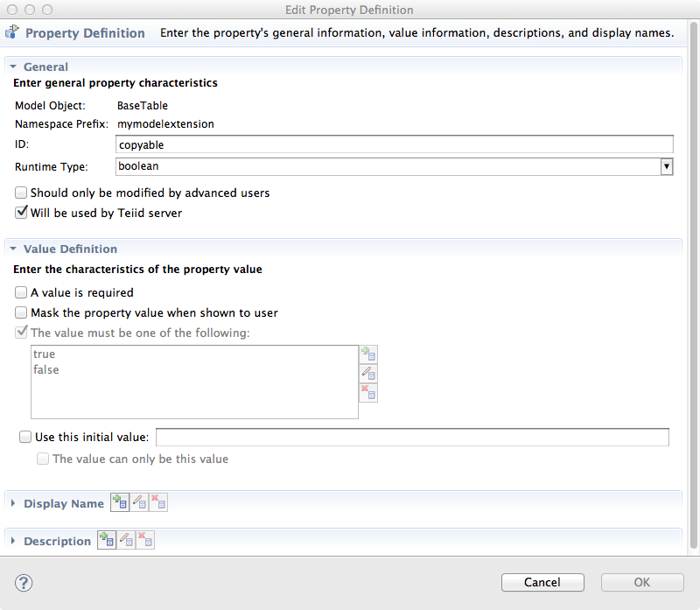Viewport: 700px width, 610px height.
Task: Edit the selected allowed value
Action: click(367, 373)
